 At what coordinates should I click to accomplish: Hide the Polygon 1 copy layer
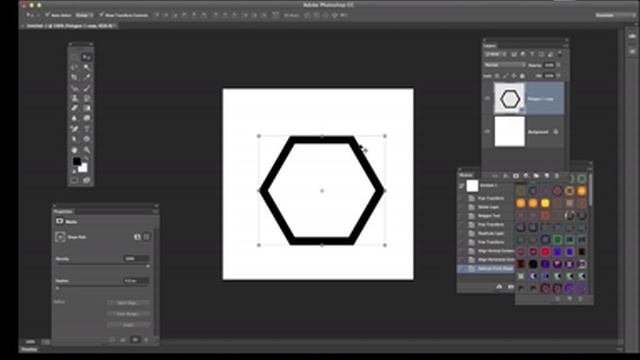point(487,99)
